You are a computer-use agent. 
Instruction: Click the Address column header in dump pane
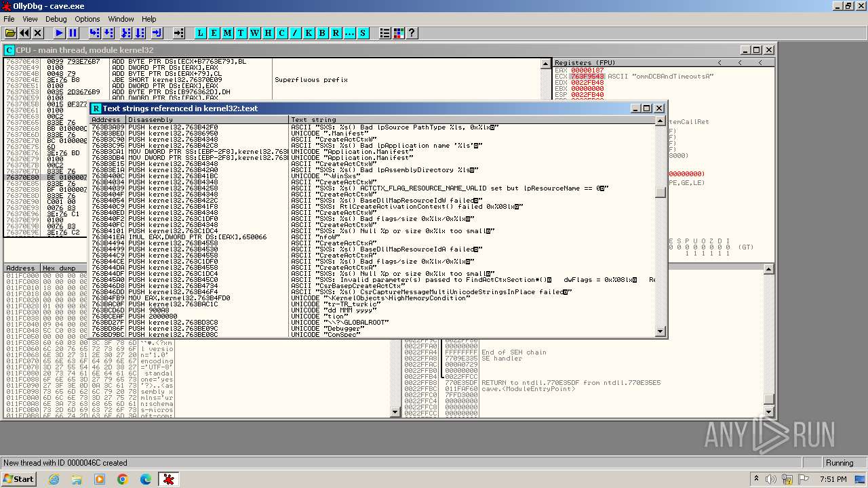22,268
